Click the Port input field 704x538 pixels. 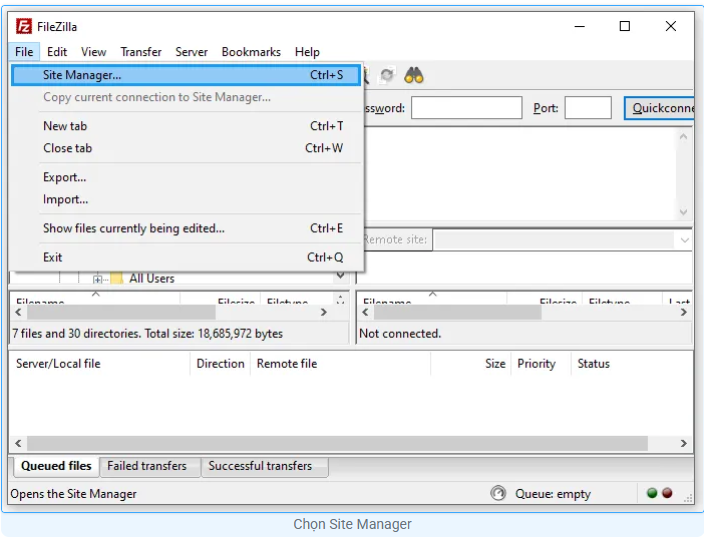click(x=588, y=108)
